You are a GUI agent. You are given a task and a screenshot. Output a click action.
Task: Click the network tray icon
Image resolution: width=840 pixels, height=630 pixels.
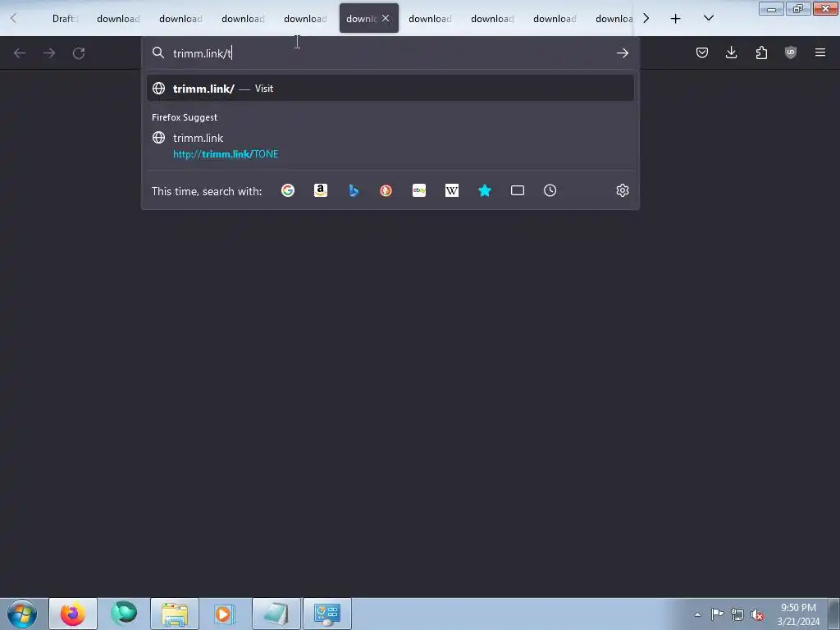(737, 614)
